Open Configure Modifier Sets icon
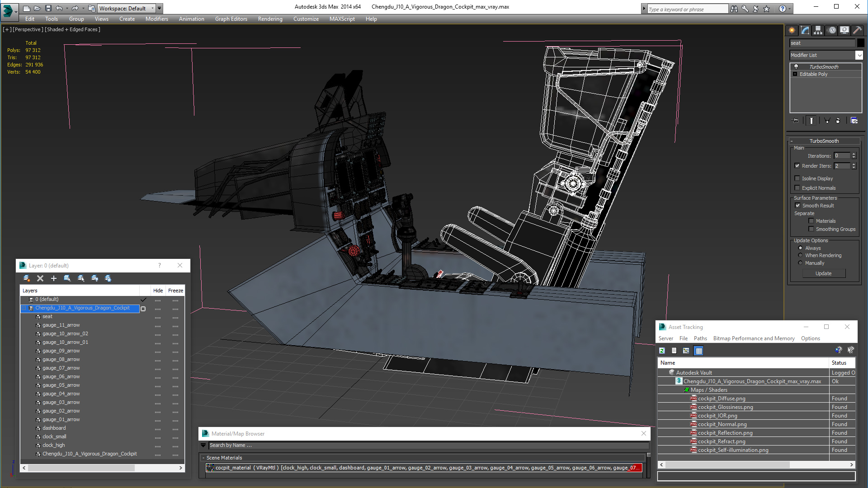This screenshot has width=868, height=488. [x=854, y=121]
